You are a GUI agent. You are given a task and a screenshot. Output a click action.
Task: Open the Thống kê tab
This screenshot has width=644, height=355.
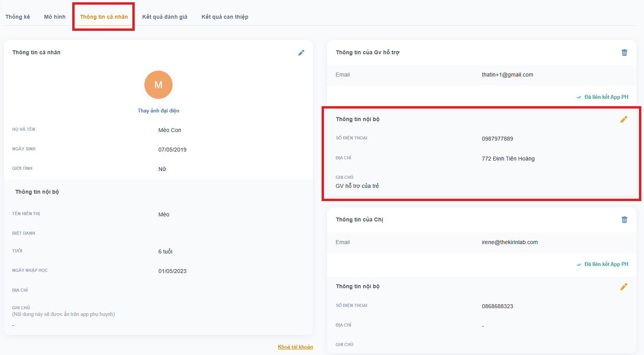click(x=18, y=17)
